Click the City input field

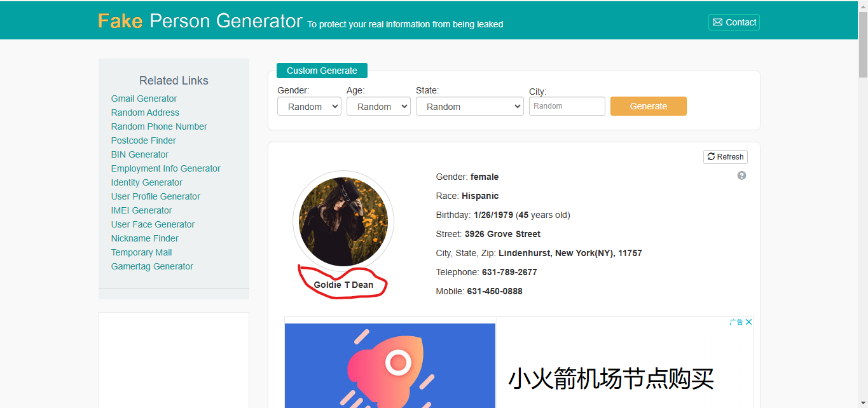tap(567, 106)
